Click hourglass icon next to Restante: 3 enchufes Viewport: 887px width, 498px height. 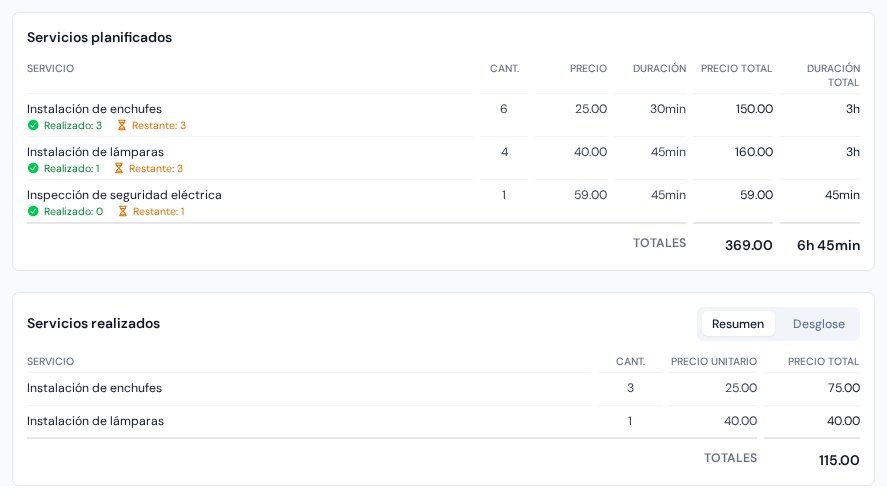point(122,125)
